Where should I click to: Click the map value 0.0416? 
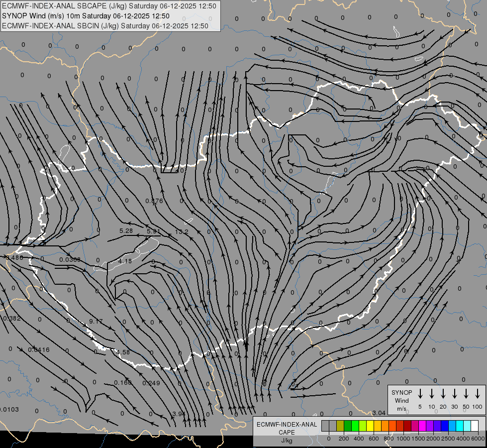coord(39,350)
